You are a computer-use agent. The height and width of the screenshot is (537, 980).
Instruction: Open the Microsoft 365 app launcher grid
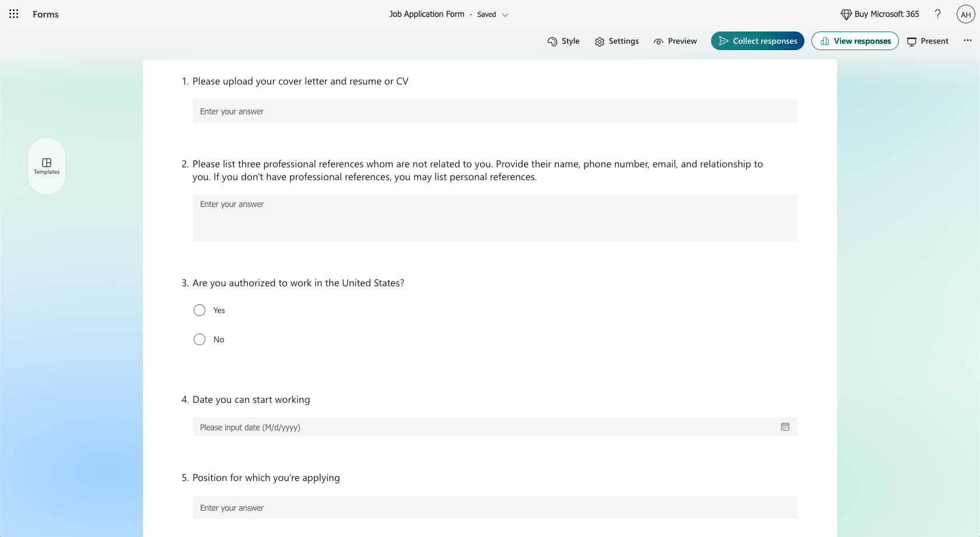pyautogui.click(x=13, y=13)
